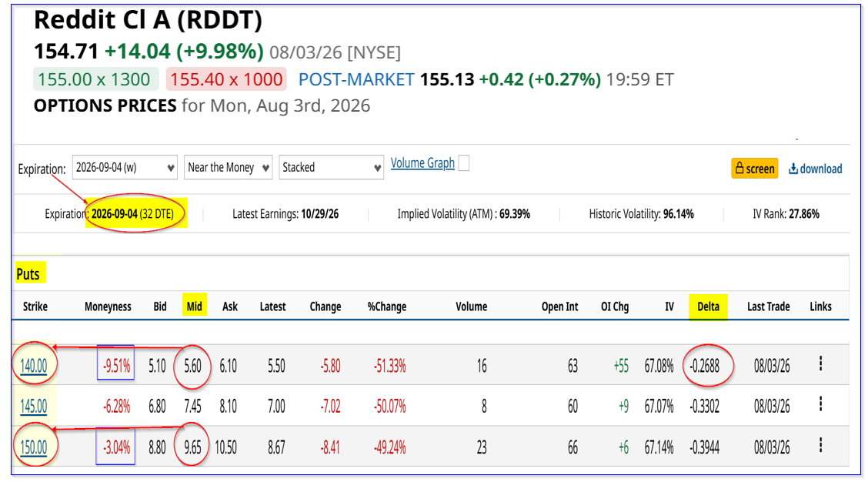
Task: Open links menu for 140.00 strike row
Action: click(x=820, y=364)
